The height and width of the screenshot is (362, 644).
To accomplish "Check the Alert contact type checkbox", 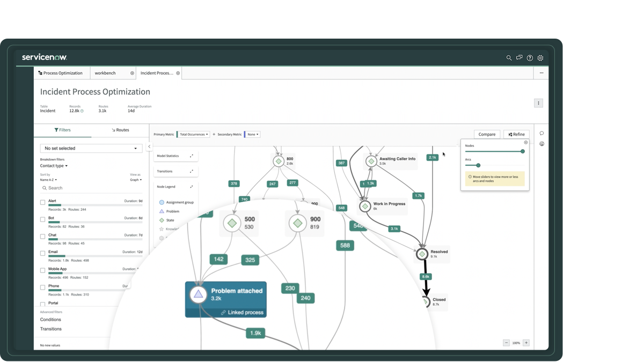I will point(43,203).
